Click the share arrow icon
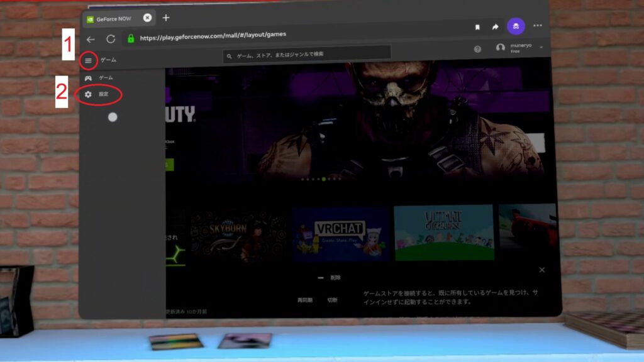The image size is (644, 362). [496, 26]
